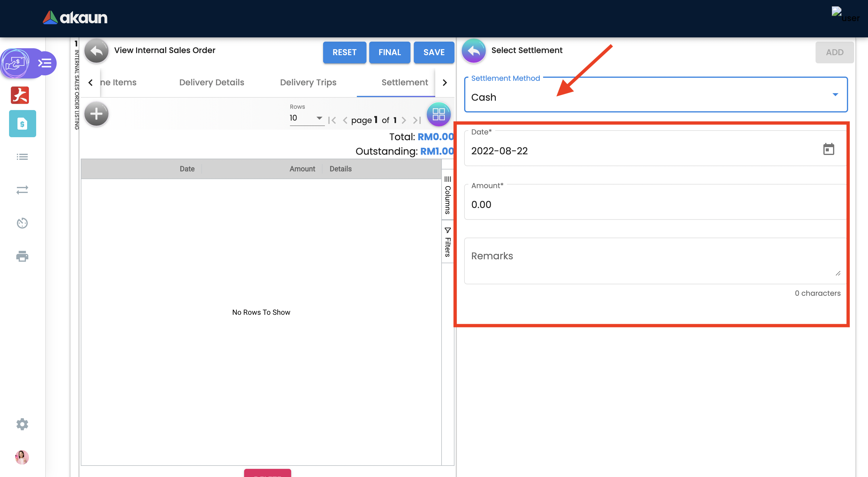Toggle the sidebar menu expand icon
This screenshot has height=477, width=868.
(x=45, y=63)
